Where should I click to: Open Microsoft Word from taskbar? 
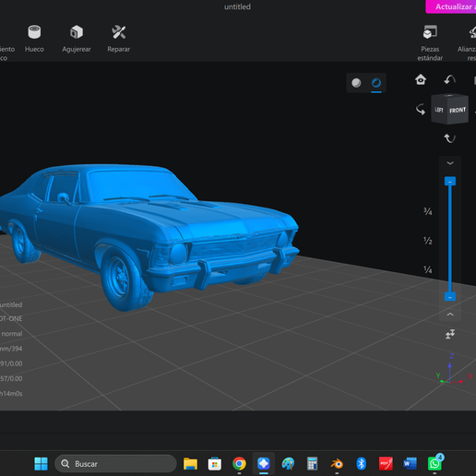pyautogui.click(x=410, y=464)
